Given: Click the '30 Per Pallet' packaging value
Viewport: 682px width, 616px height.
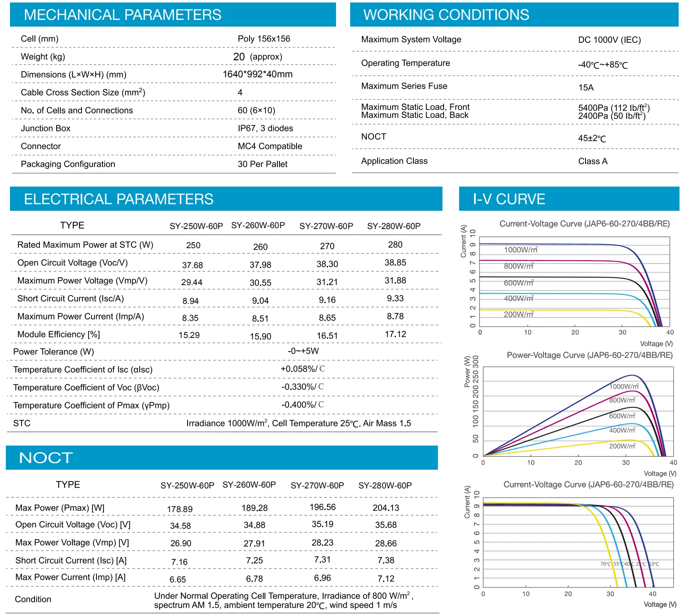Looking at the screenshot, I should coord(262,164).
